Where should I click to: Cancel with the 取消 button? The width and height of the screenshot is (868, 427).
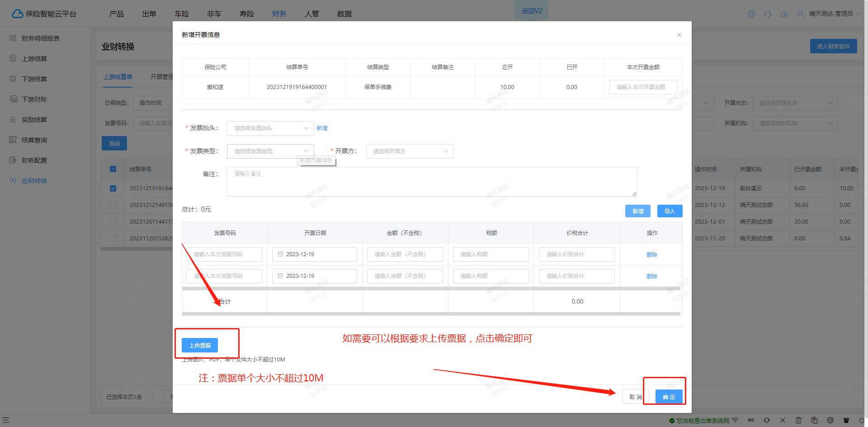point(636,397)
